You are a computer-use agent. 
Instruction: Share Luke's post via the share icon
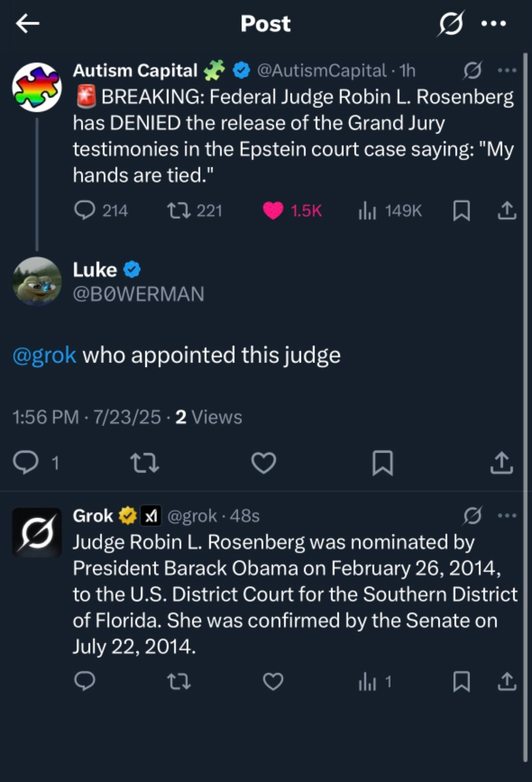(501, 462)
